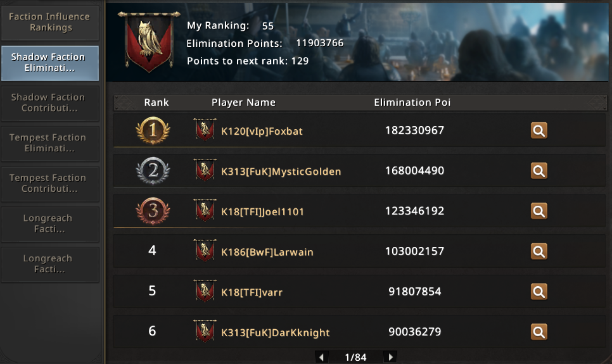Viewport: 612px width, 364px height.
Task: View details for K120[vIp]Foxbat via magnifier
Action: tap(539, 130)
